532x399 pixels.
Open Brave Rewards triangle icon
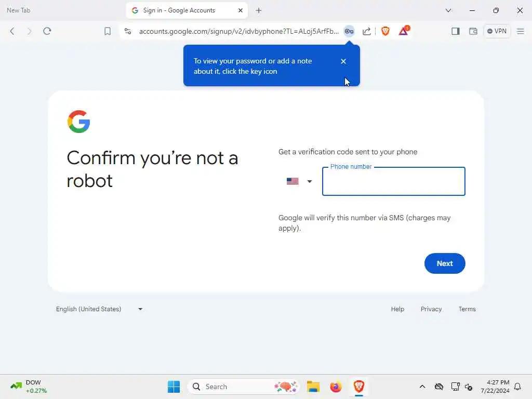pyautogui.click(x=403, y=31)
